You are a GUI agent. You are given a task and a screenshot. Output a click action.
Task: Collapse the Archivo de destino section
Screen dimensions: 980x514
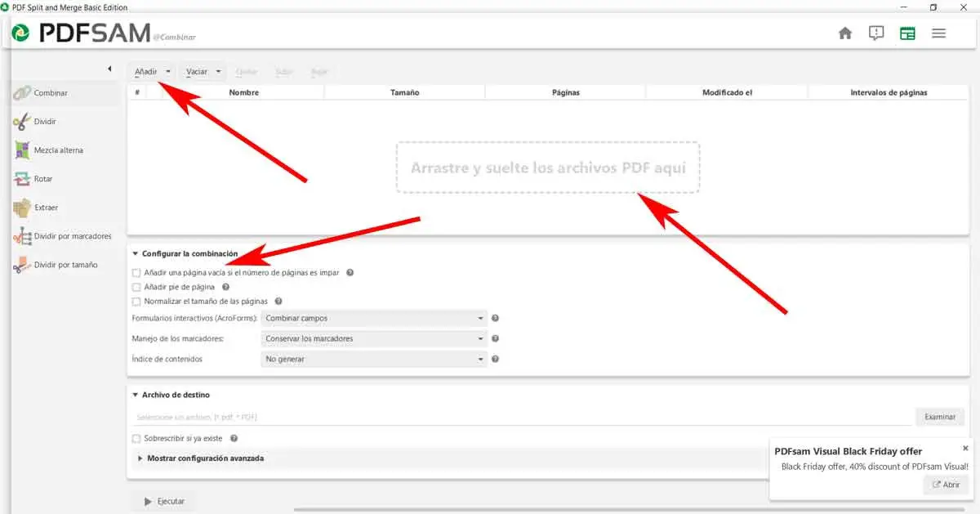pos(136,395)
